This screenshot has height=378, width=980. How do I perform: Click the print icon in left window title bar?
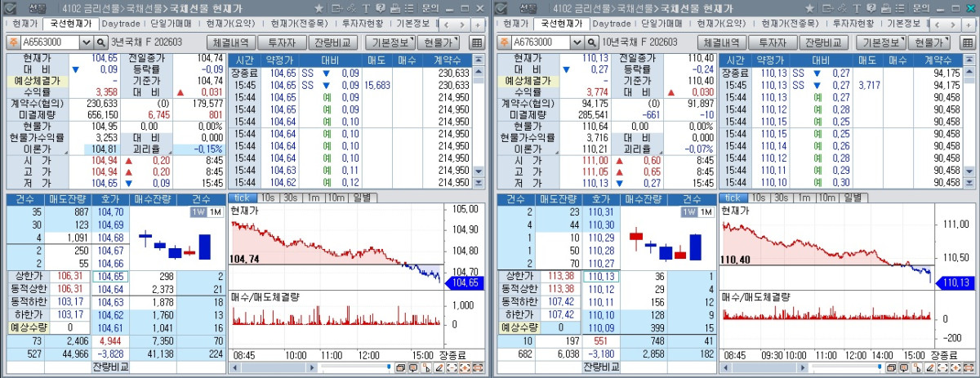coord(394,7)
